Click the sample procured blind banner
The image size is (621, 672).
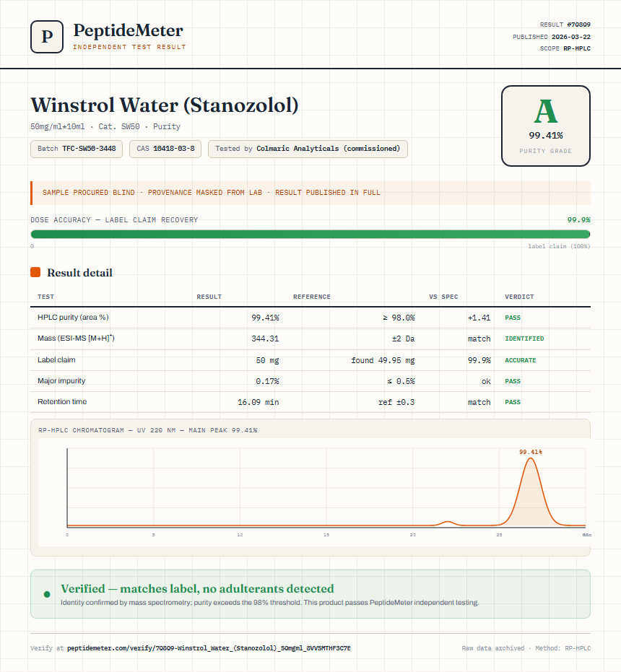pos(310,193)
